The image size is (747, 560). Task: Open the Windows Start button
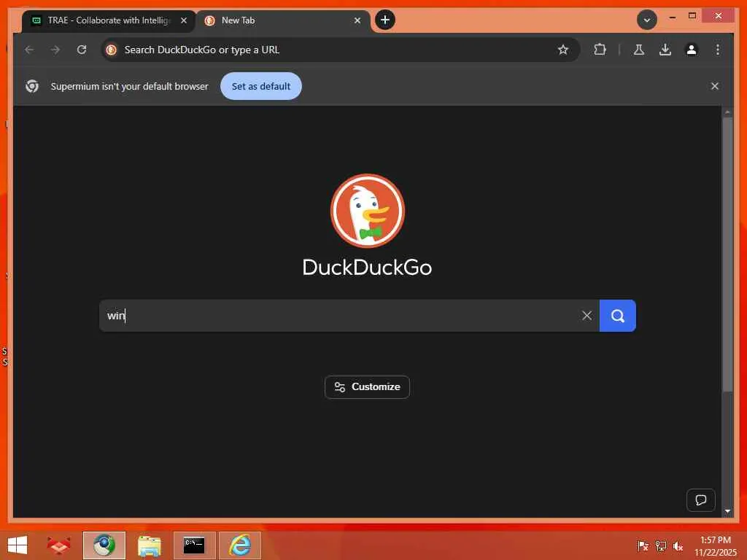tap(18, 545)
